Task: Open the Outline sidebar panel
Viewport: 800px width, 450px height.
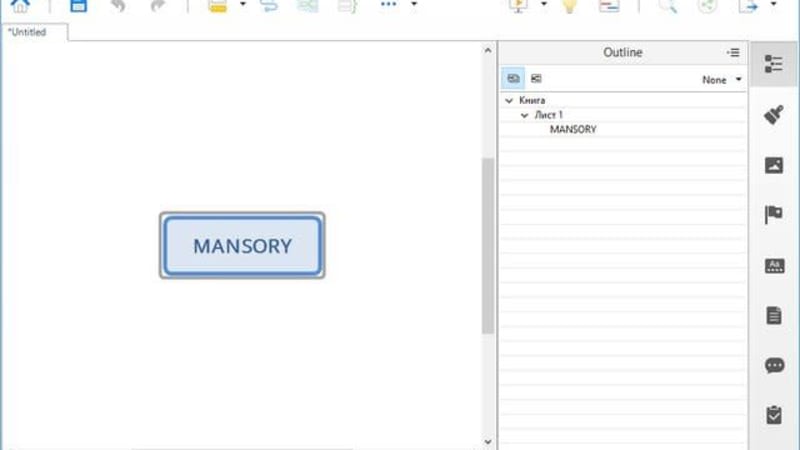Action: [773, 64]
